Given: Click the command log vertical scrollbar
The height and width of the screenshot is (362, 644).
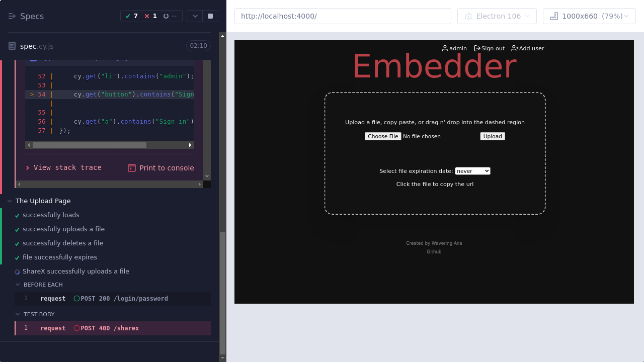Looking at the screenshot, I should click(223, 293).
